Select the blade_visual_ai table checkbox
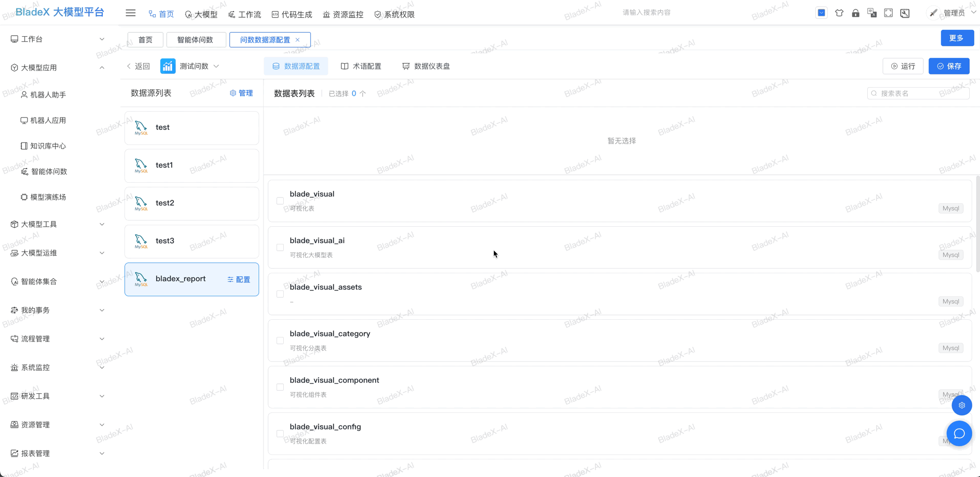 (x=280, y=247)
